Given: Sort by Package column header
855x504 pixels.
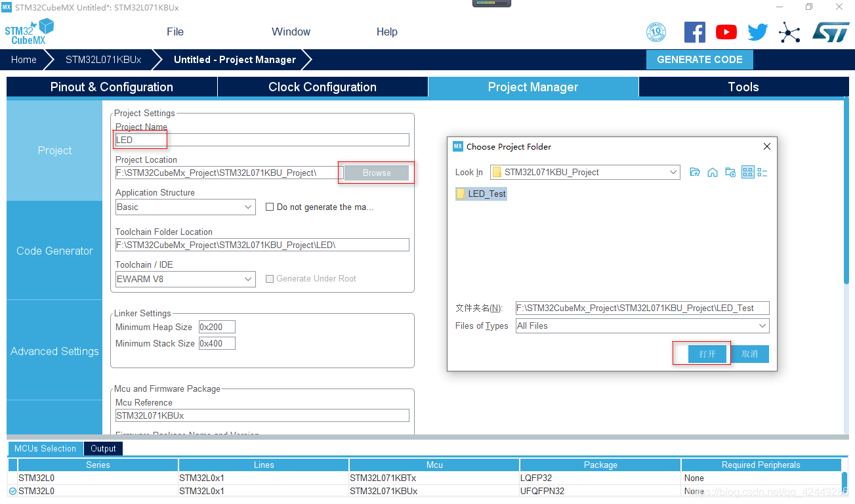Looking at the screenshot, I should [x=600, y=465].
